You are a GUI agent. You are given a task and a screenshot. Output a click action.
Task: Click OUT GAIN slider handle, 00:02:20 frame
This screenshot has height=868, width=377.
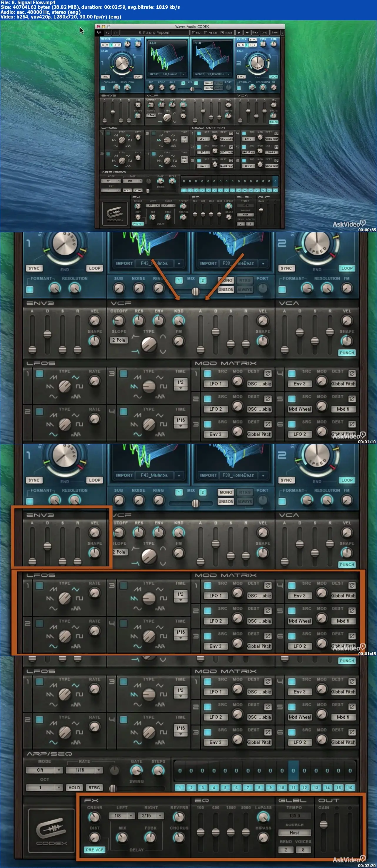pyautogui.click(x=323, y=824)
